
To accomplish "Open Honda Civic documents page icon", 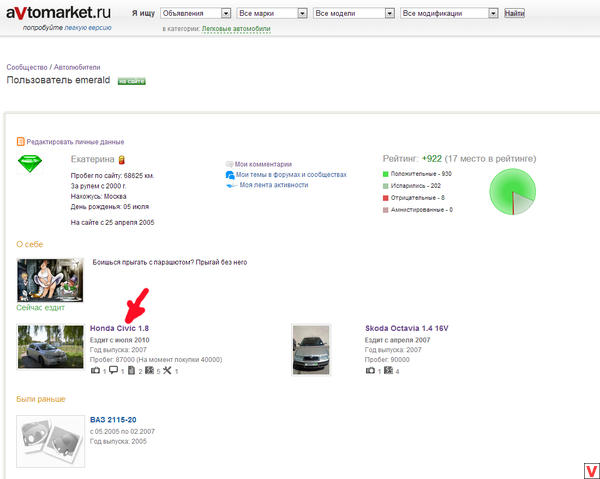I will [131, 370].
